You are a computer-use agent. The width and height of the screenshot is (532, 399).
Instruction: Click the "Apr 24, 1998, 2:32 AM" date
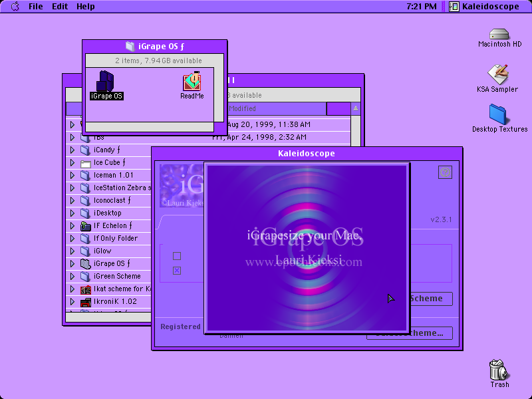coord(259,137)
